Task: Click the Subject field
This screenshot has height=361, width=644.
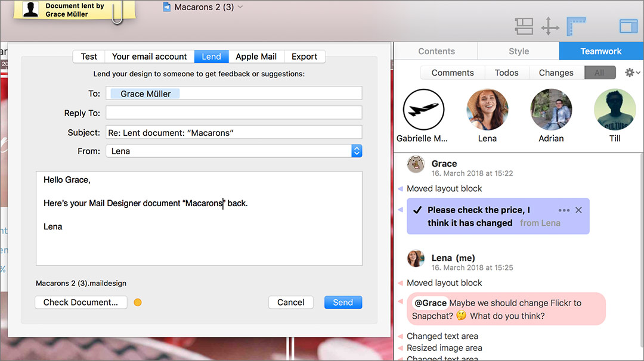Action: [234, 132]
